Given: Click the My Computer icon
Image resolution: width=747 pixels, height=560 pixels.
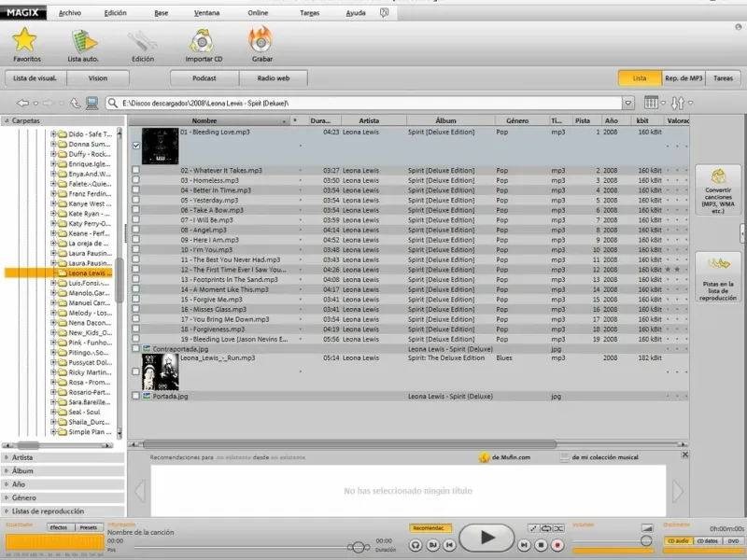Looking at the screenshot, I should (x=92, y=103).
